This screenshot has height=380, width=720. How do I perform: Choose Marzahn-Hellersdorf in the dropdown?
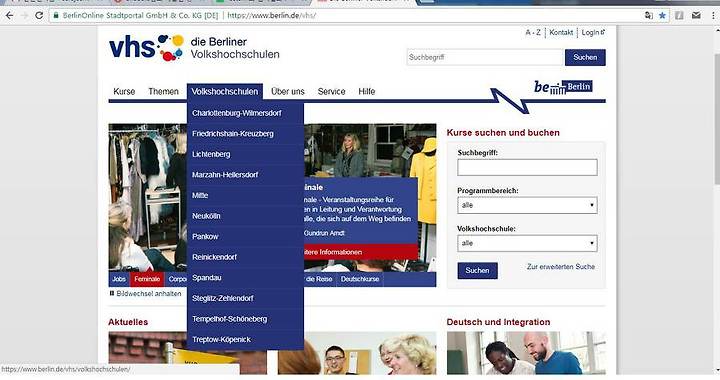pos(245,175)
